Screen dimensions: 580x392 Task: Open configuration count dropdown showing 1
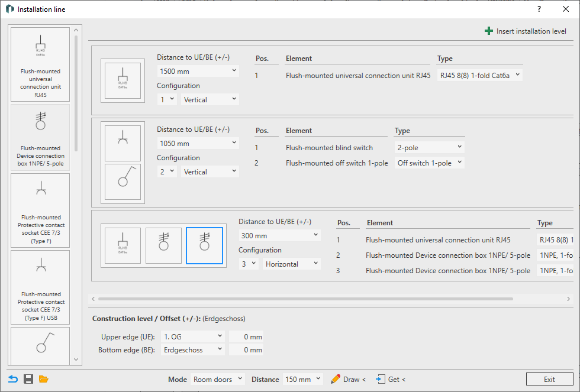click(x=167, y=99)
